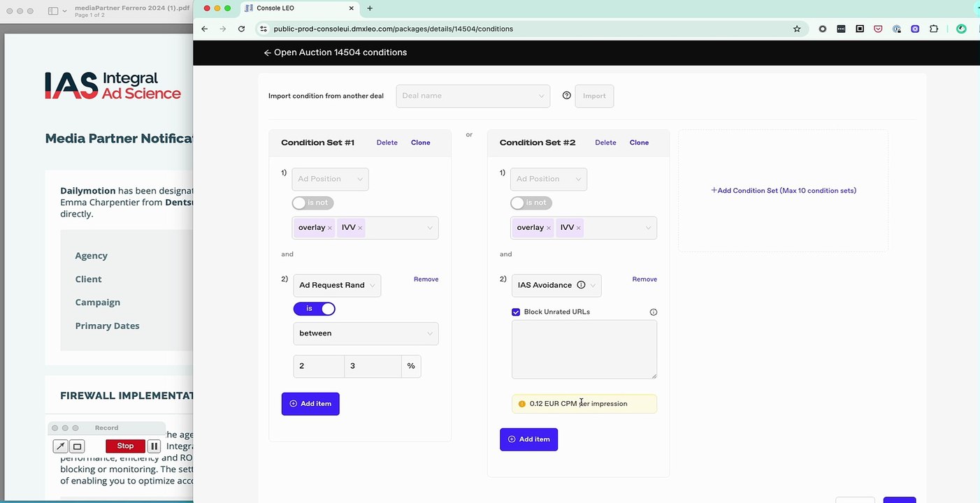Open the 'between' operator dropdown

[366, 333]
